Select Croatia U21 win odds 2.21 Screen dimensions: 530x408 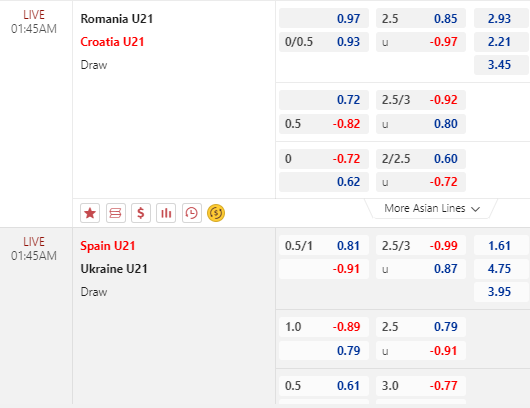point(501,42)
